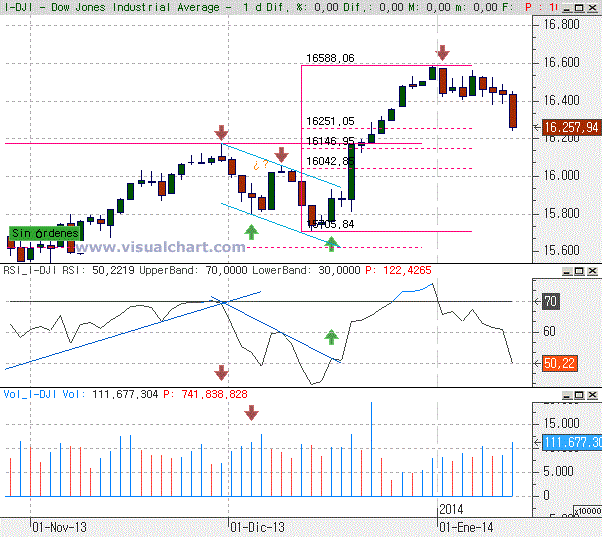Screen dimensions: 602x537
Task: Click the 01-Dic-13 date label
Action: pyautogui.click(x=258, y=528)
